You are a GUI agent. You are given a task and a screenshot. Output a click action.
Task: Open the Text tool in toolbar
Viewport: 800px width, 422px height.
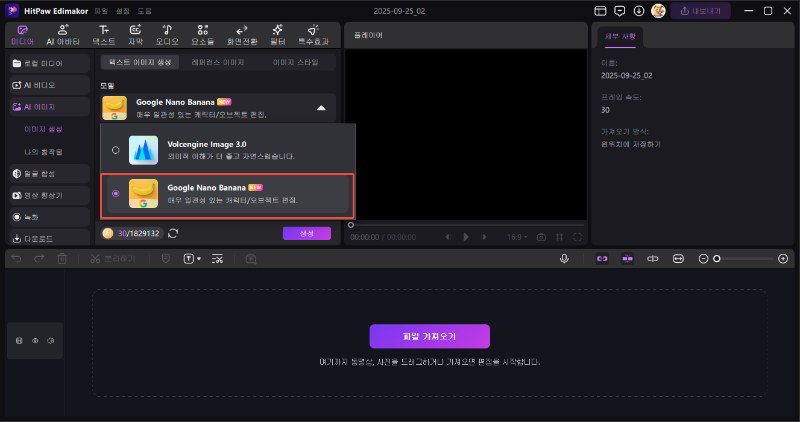click(x=104, y=35)
